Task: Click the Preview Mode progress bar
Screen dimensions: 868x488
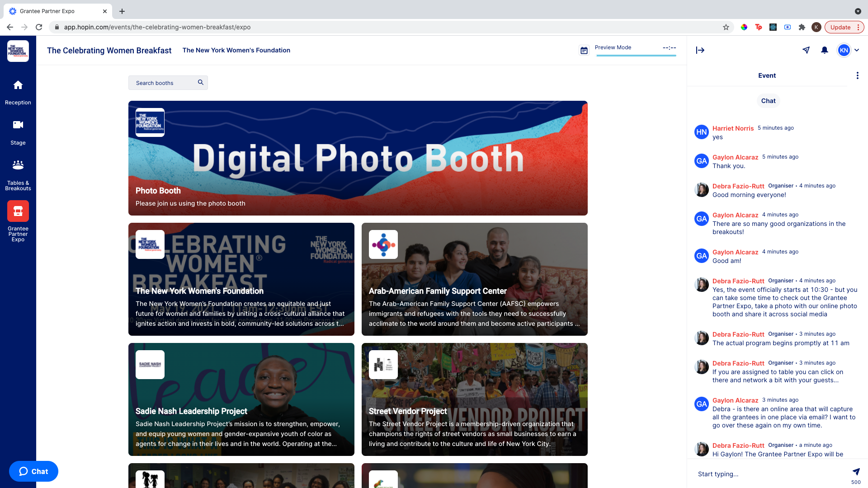Action: coord(636,55)
